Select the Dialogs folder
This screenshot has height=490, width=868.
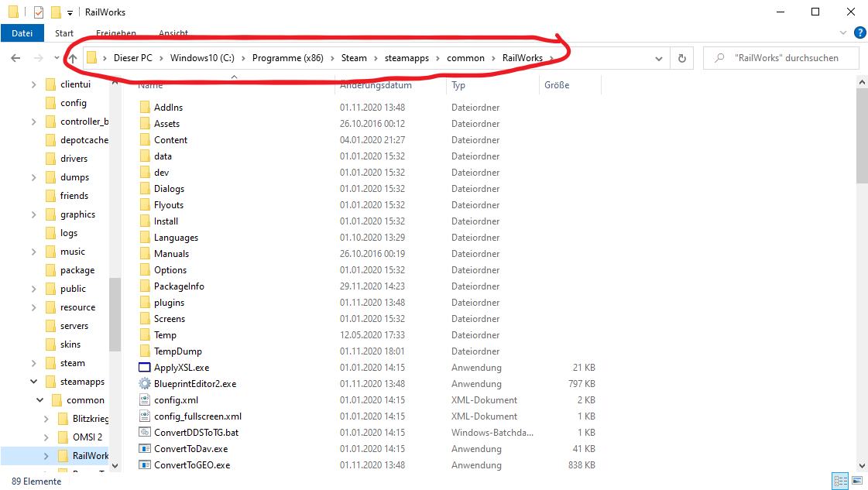169,189
